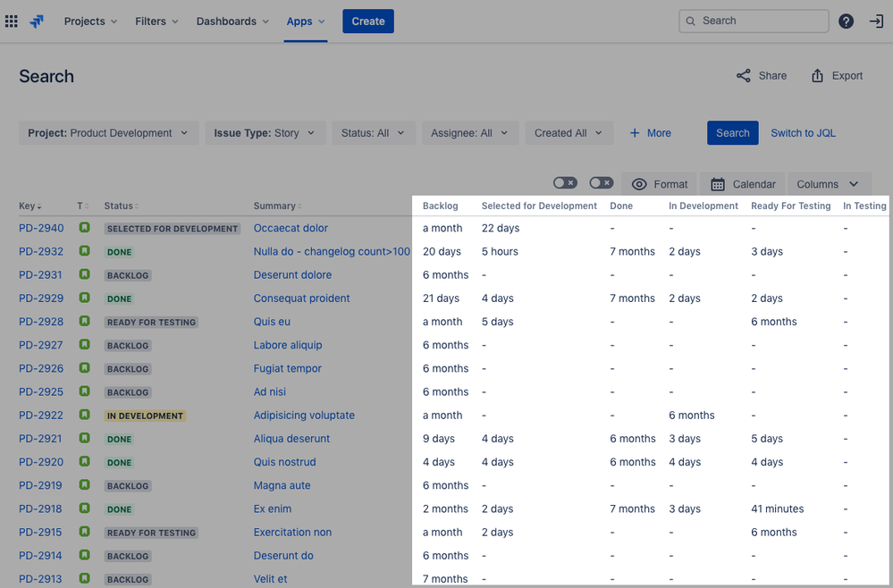
Task: Click the Jira logo icon
Action: click(37, 21)
